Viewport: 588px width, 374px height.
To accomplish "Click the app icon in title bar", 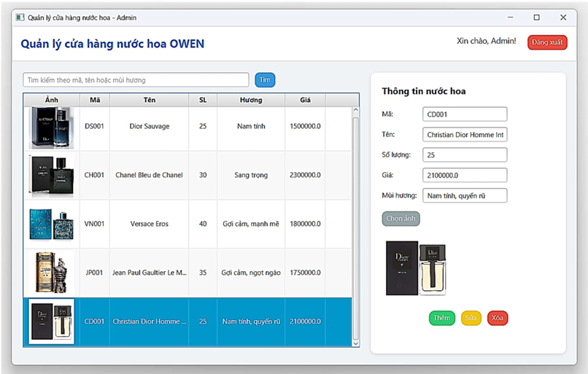I will click(20, 17).
